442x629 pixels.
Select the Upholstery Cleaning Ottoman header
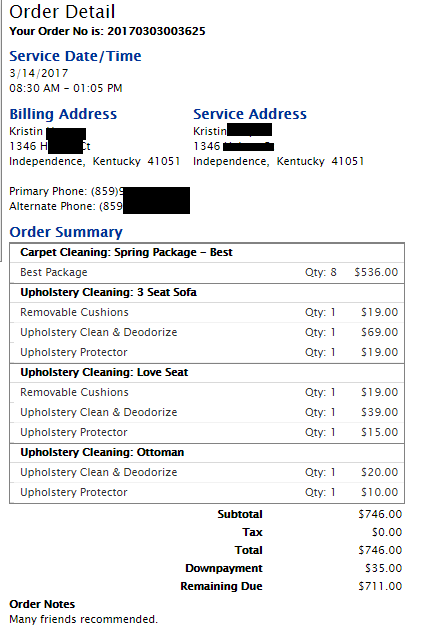click(x=207, y=452)
